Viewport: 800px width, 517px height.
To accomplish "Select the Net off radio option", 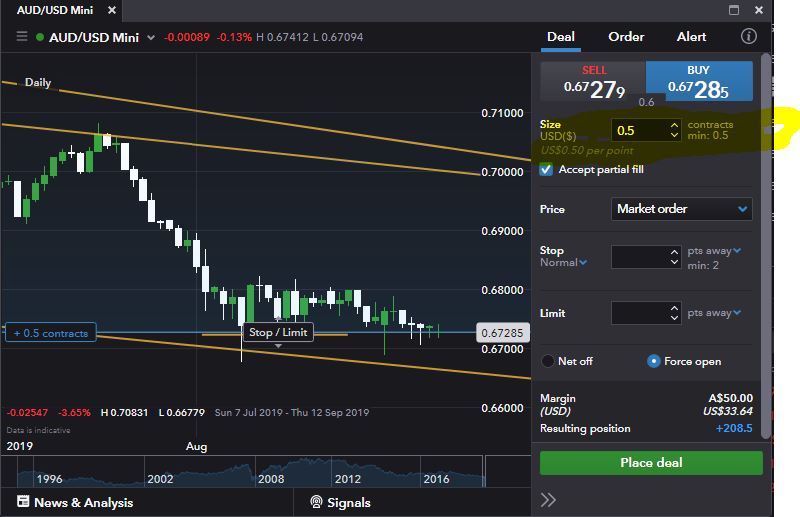I will tap(548, 361).
